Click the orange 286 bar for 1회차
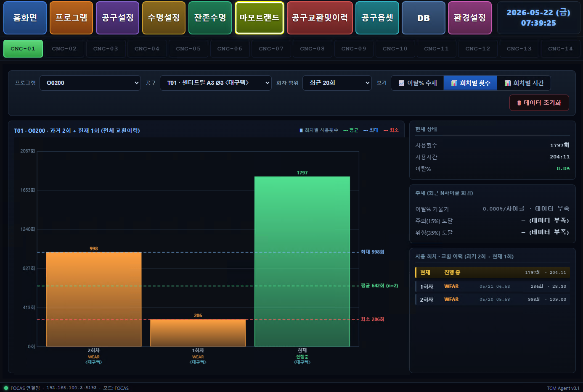 pyautogui.click(x=198, y=333)
